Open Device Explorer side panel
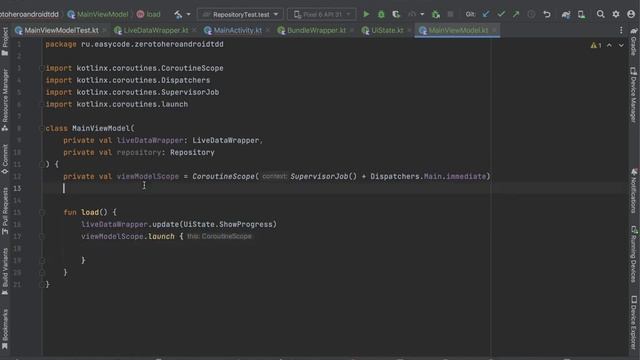Screen dimensions: 640x360 (x=633, y=322)
